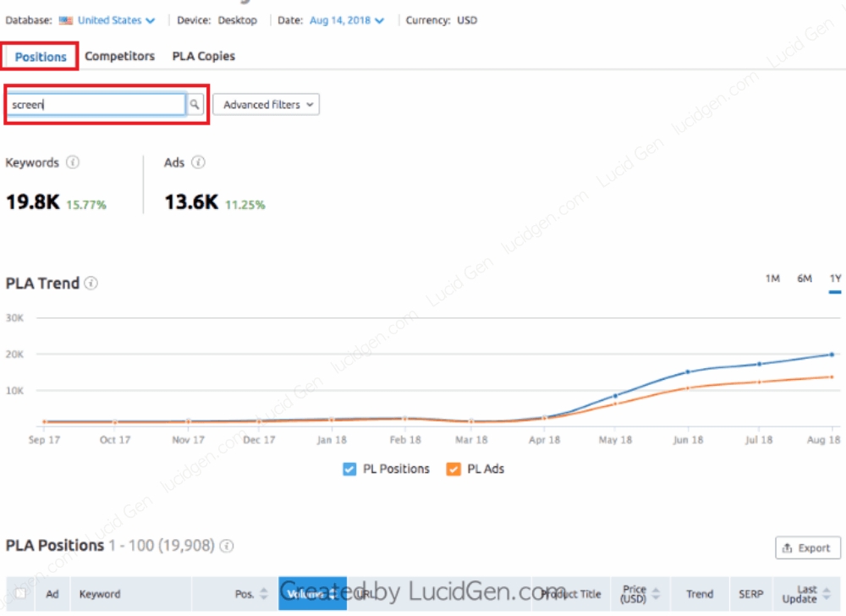Set the trend range to 6M
This screenshot has height=616, width=846.
(x=804, y=278)
